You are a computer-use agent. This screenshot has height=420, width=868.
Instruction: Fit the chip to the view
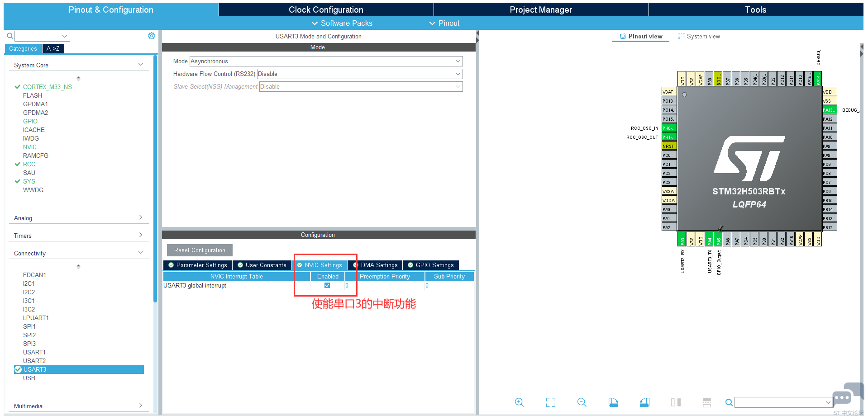click(551, 402)
